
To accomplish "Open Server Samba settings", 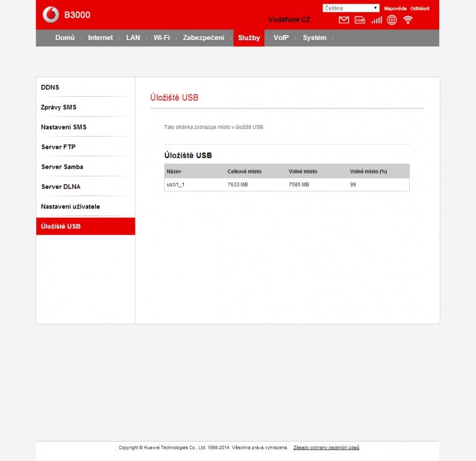I will [x=62, y=167].
